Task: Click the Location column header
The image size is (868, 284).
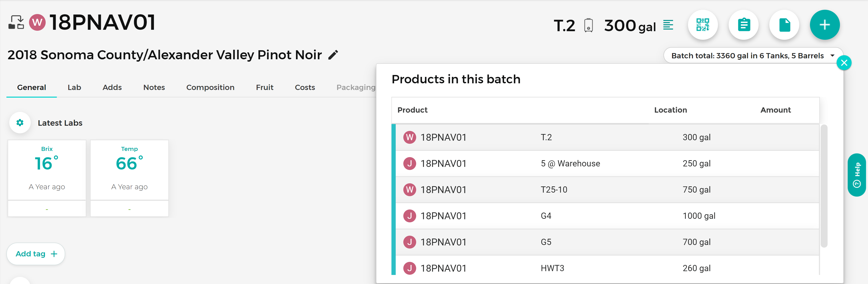Action: click(x=670, y=110)
